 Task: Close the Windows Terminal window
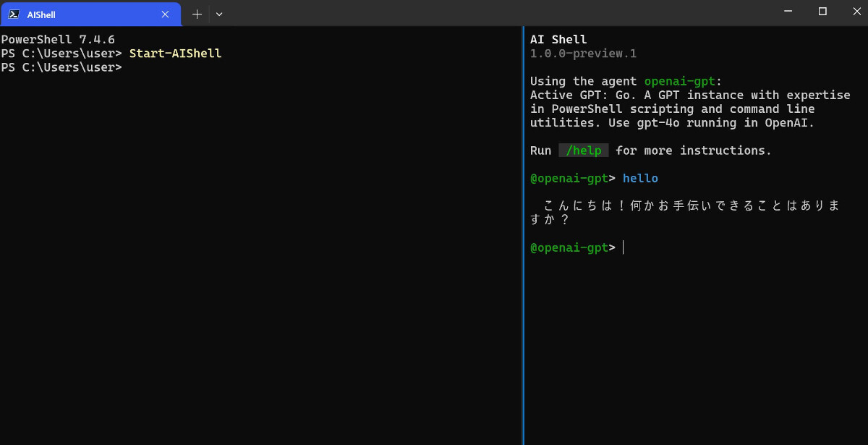pyautogui.click(x=854, y=12)
